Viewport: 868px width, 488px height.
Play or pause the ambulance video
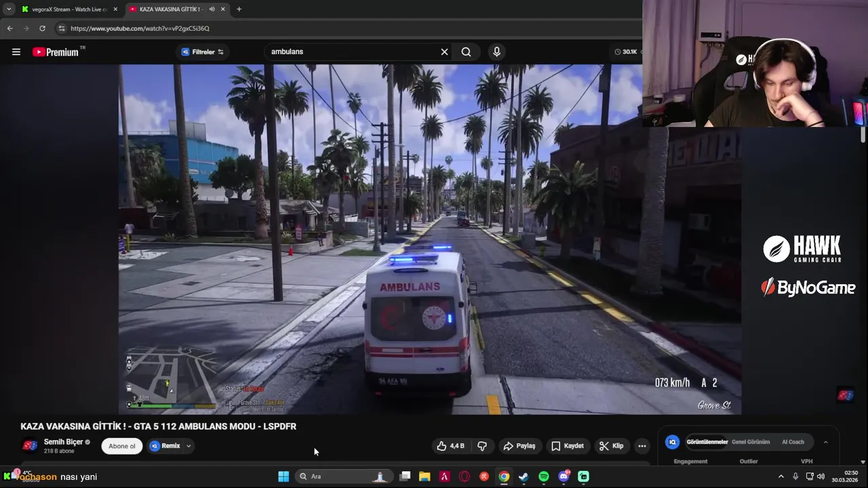point(430,239)
